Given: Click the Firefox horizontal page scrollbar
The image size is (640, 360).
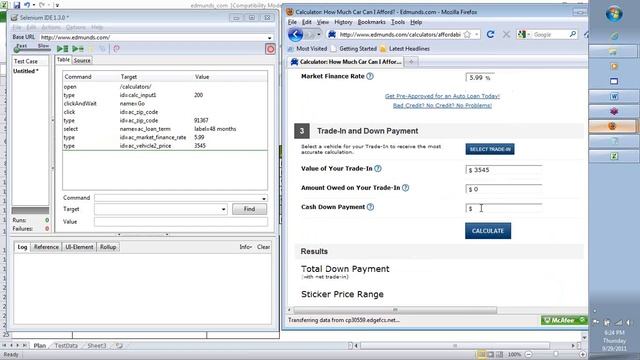Looking at the screenshot, I should pyautogui.click(x=395, y=310).
